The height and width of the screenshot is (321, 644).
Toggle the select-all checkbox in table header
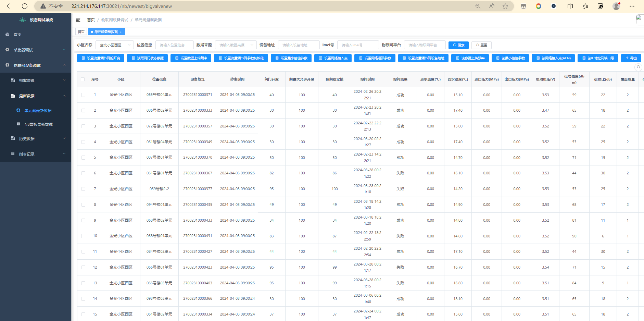[83, 79]
